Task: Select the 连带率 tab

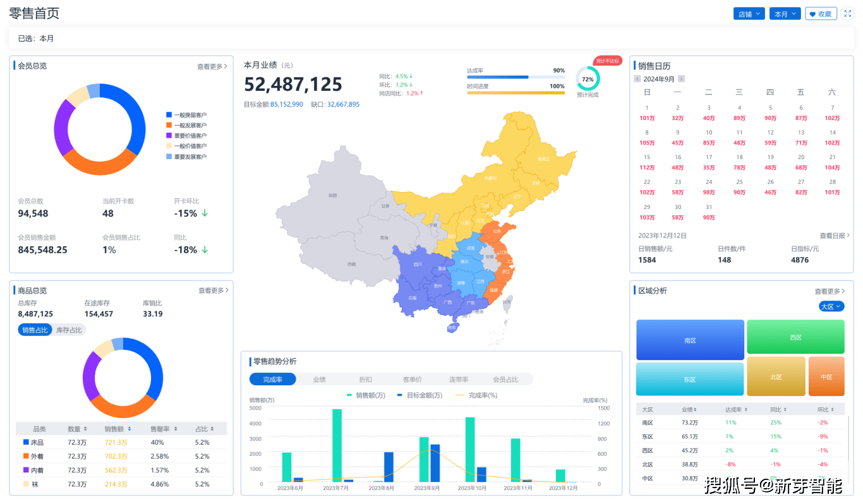Action: (459, 379)
